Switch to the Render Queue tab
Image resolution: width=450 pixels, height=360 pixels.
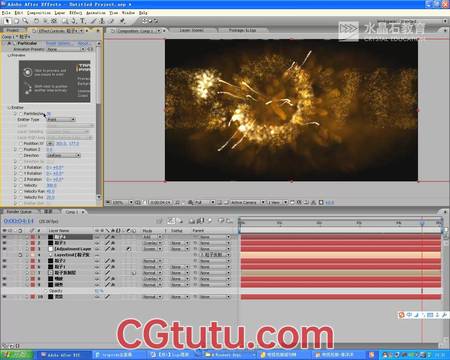tap(19, 212)
